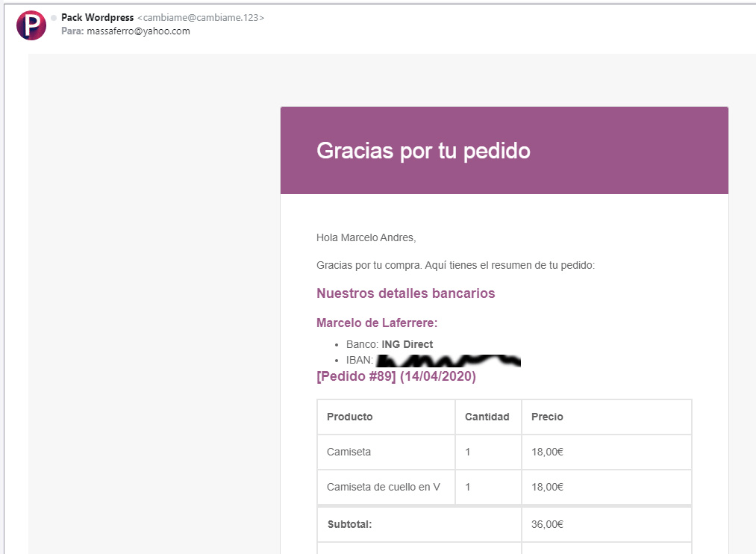The image size is (756, 554).
Task: Click the 'Camiseta' product cell
Action: coord(386,452)
